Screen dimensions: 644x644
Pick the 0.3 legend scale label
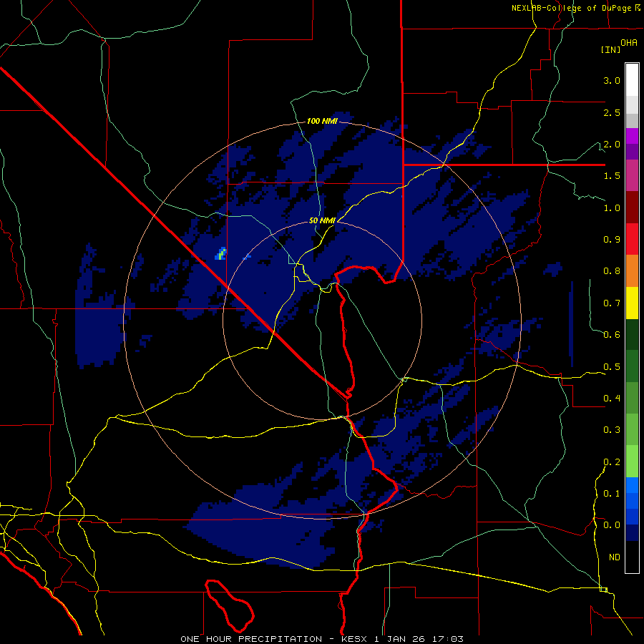click(612, 430)
